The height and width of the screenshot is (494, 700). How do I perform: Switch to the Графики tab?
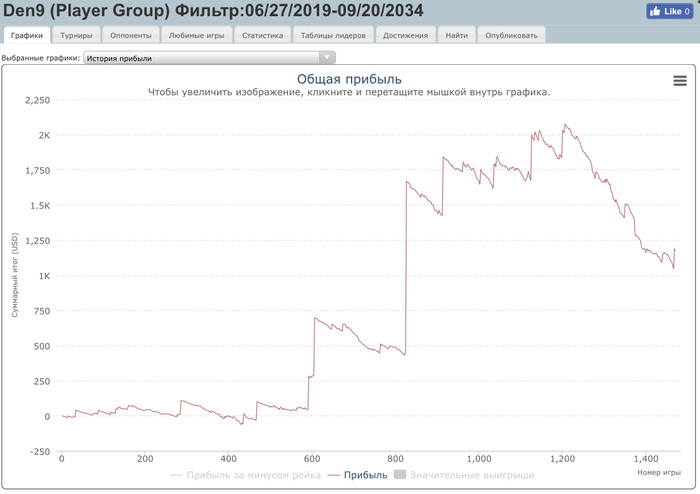click(x=27, y=35)
